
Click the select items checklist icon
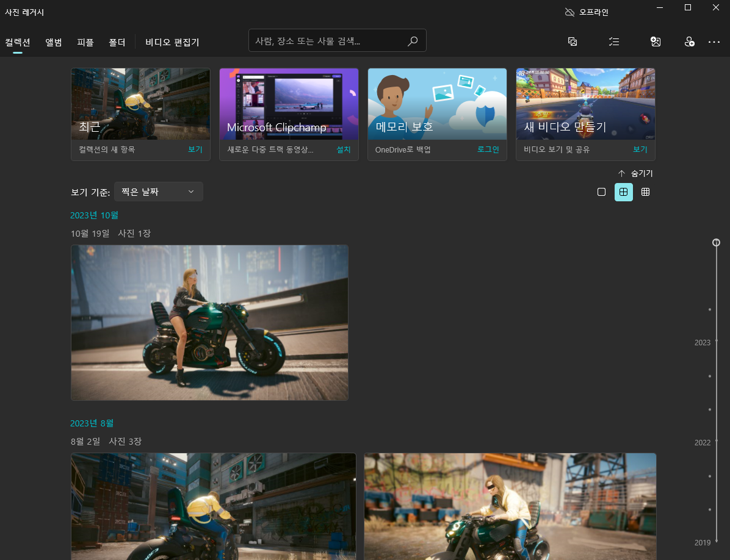(614, 42)
